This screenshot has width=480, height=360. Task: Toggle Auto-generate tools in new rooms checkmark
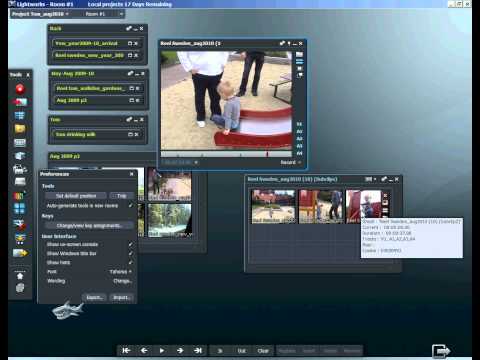point(131,206)
